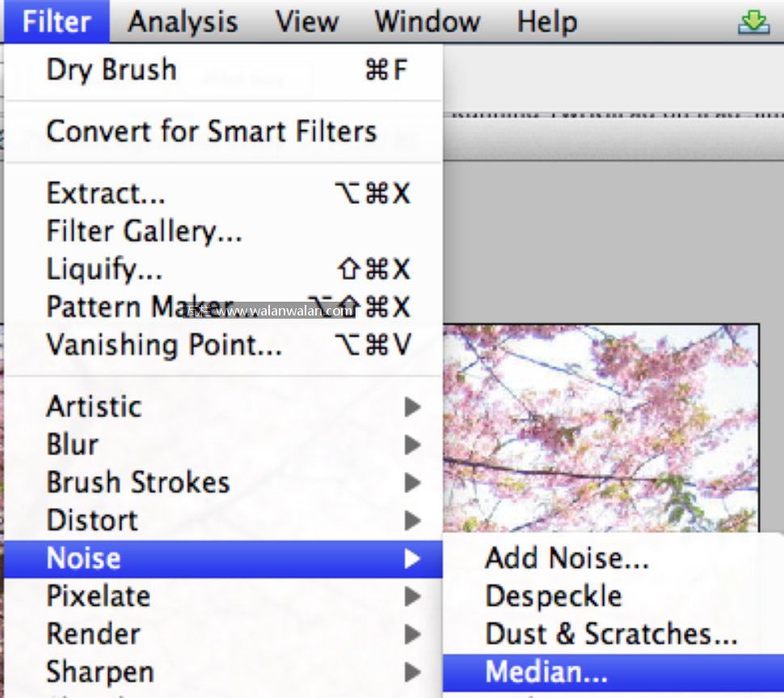Viewport: 784px width, 698px height.
Task: Launch the Filter Gallery
Action: pos(144,232)
